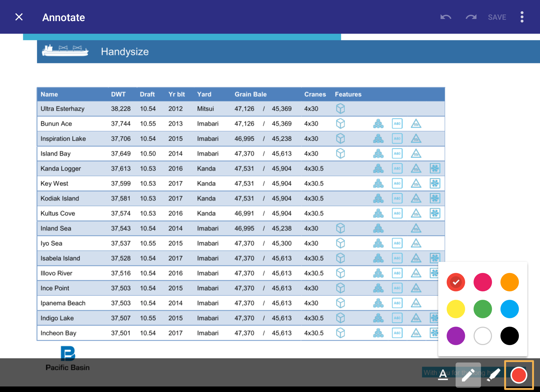Click the box icon in Indigo Lake row
The image size is (540, 392).
pos(340,318)
